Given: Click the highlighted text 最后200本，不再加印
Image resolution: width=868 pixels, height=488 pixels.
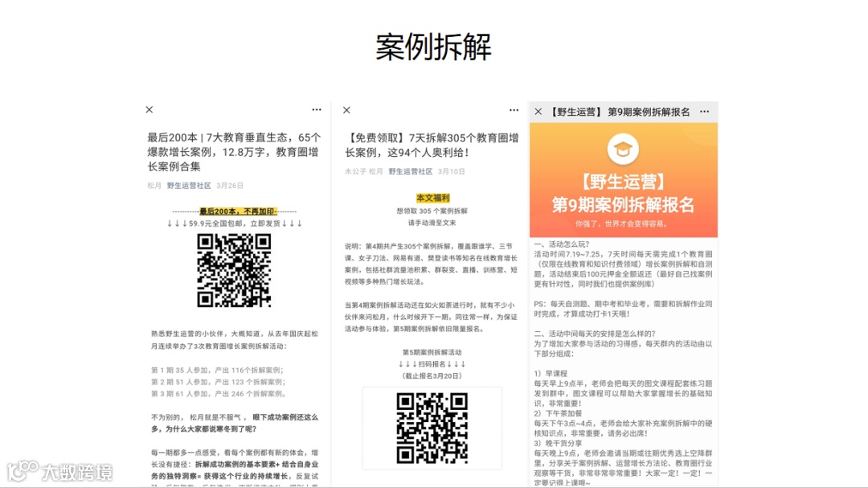Looking at the screenshot, I should coord(238,211).
